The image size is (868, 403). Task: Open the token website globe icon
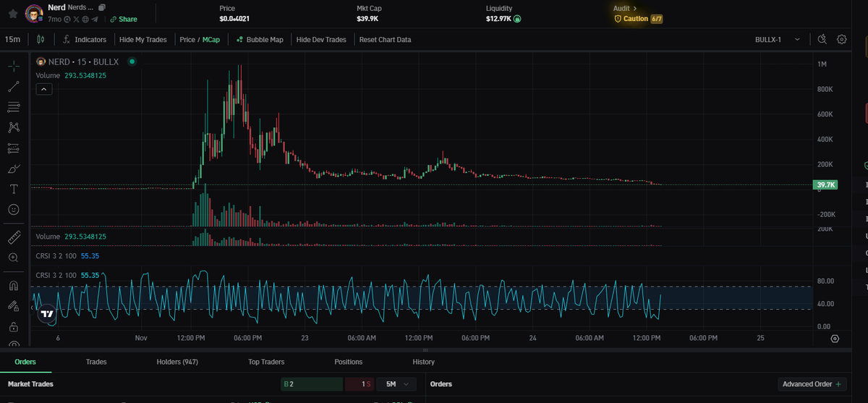(x=85, y=19)
